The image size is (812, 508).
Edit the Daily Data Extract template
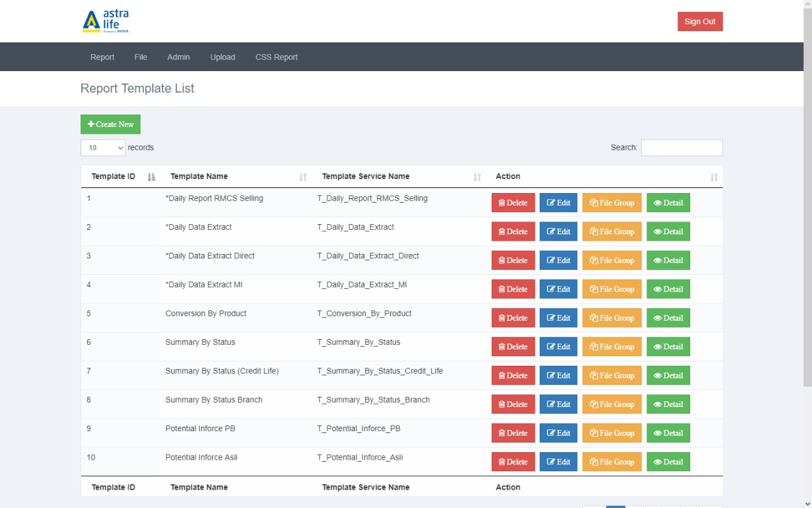[x=558, y=232]
